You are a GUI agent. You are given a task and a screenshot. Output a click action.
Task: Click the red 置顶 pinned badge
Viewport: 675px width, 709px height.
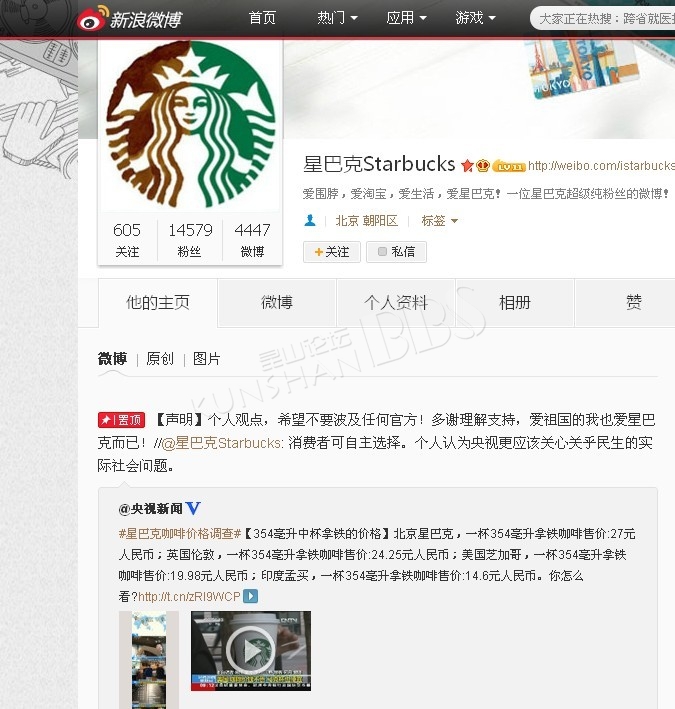[121, 420]
